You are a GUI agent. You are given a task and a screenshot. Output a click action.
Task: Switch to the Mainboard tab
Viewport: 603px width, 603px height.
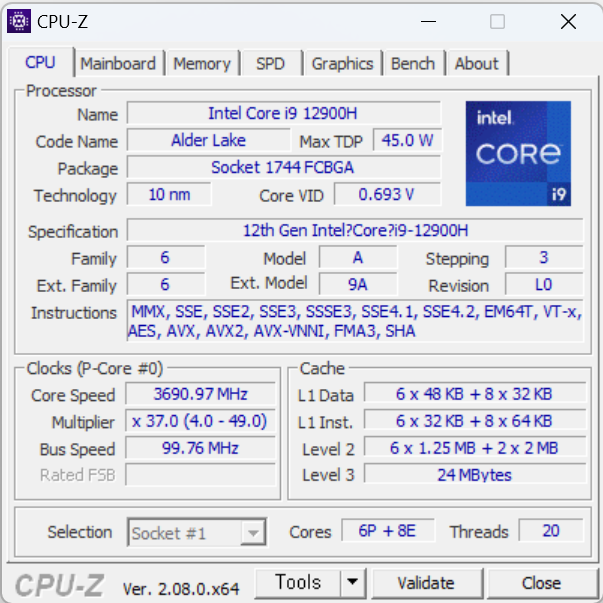[118, 63]
